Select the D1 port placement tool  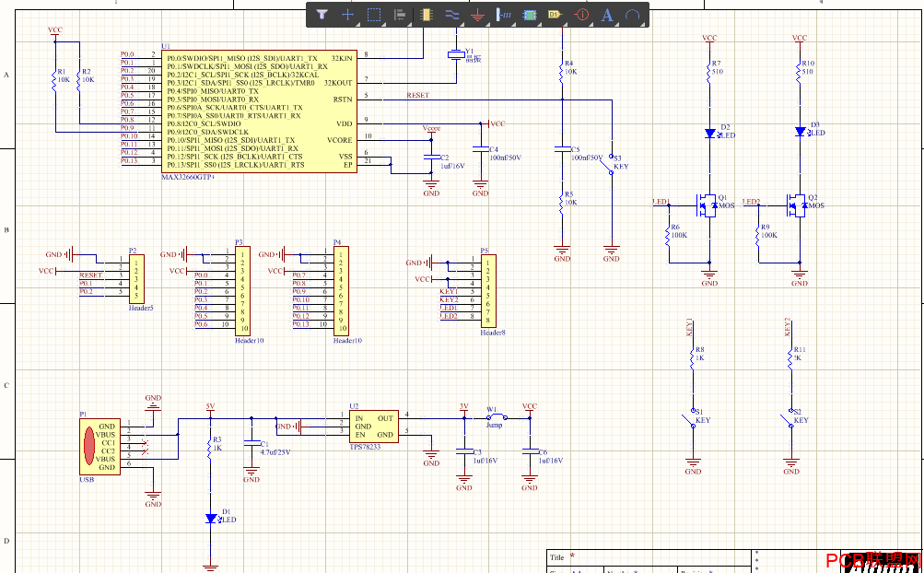(x=556, y=15)
